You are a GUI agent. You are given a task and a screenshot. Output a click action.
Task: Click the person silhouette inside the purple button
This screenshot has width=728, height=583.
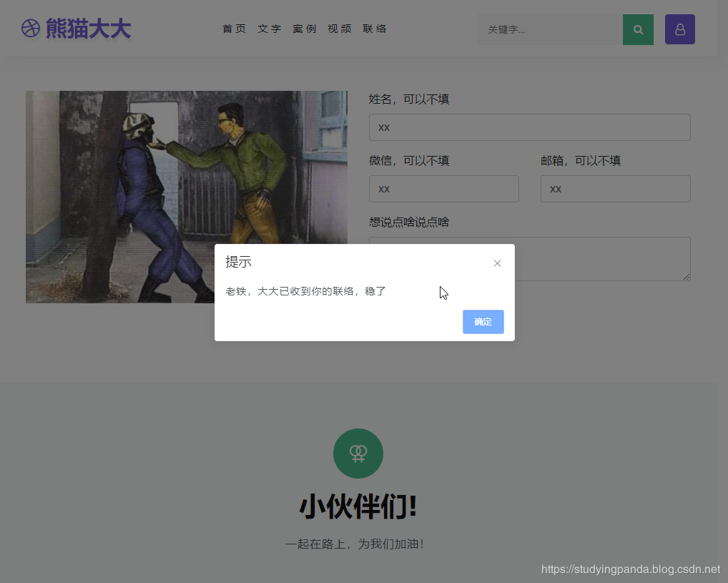click(x=679, y=29)
